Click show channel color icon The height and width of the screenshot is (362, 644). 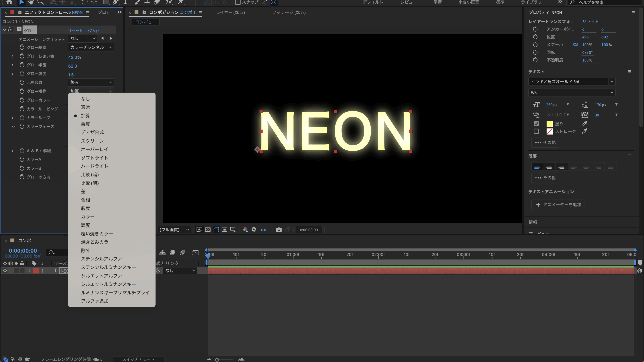tap(245, 230)
